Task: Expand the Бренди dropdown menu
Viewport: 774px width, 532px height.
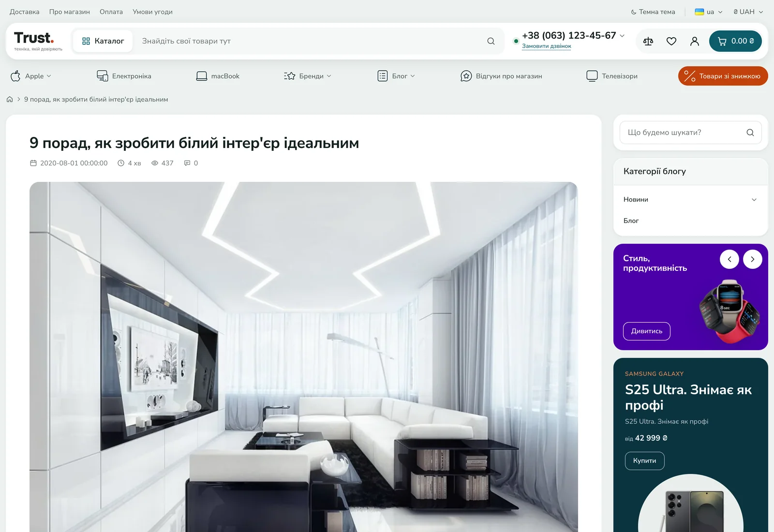Action: 308,76
